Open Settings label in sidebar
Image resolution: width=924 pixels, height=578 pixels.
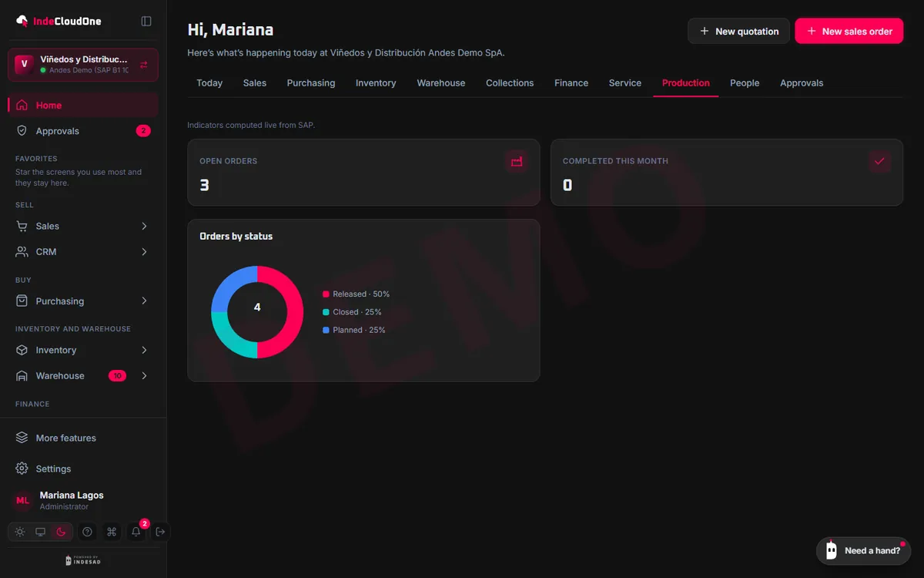53,469
